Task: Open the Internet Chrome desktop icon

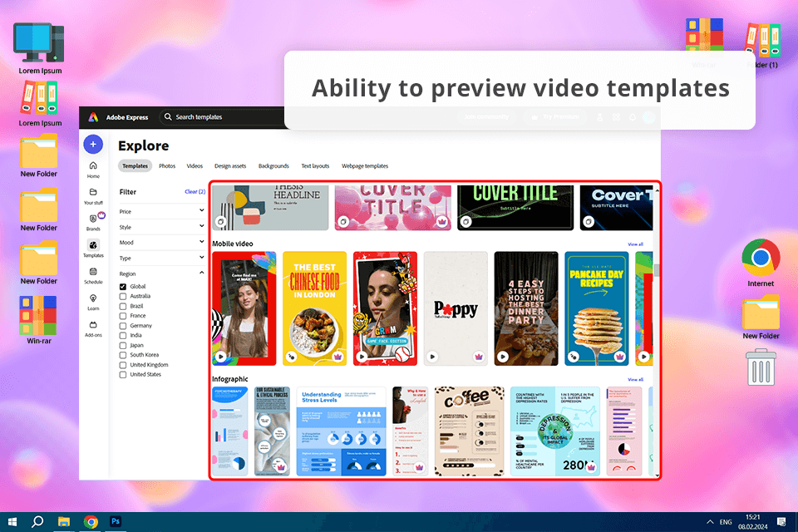Action: [x=761, y=263]
